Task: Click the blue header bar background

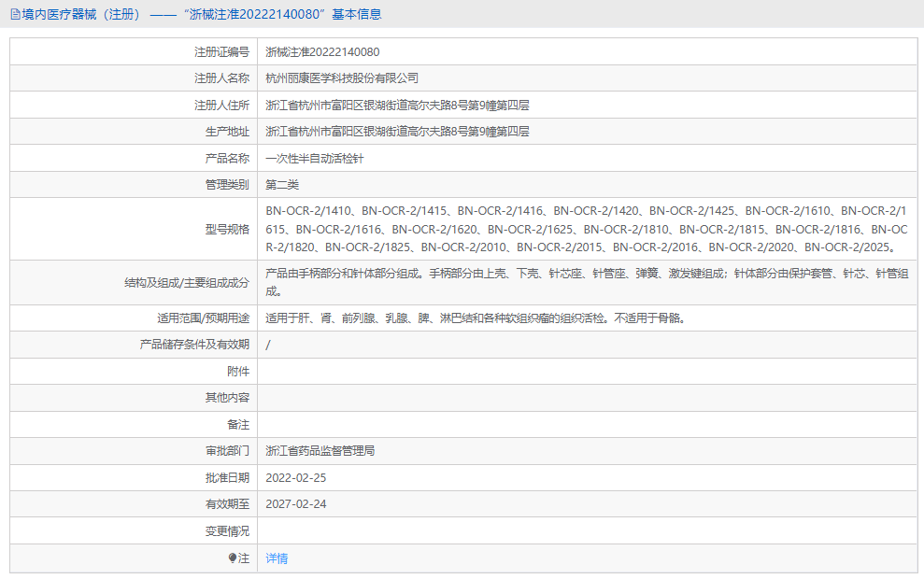Action: tap(654, 14)
